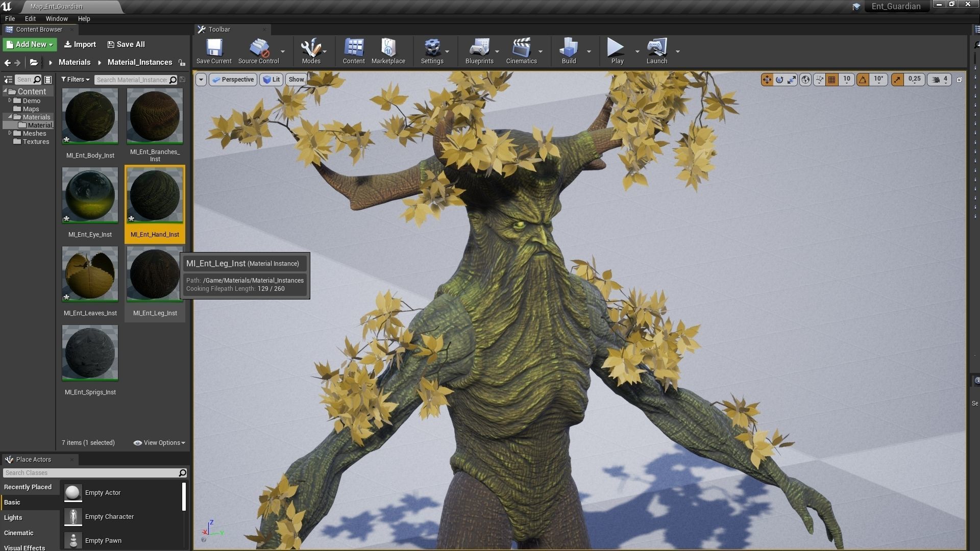Select the MI_Ent_Body_Inst thumbnail
This screenshot has width=980, height=551.
(x=90, y=116)
